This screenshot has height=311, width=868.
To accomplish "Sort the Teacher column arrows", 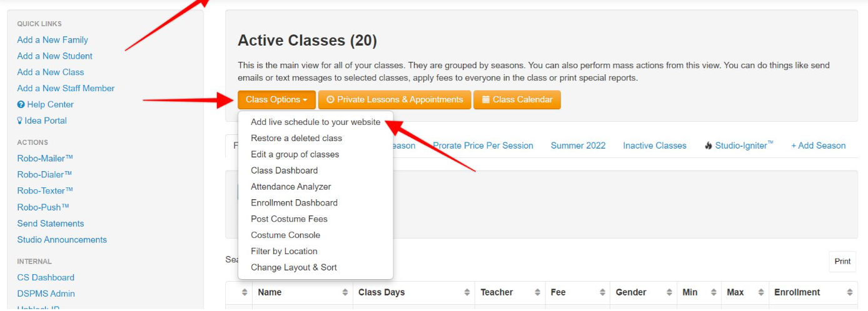I will click(537, 292).
